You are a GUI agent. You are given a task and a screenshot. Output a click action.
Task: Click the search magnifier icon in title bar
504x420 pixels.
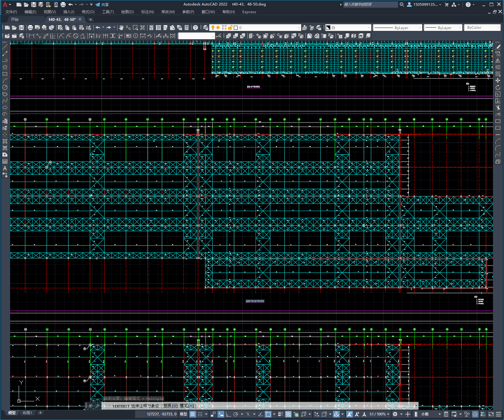click(x=402, y=4)
